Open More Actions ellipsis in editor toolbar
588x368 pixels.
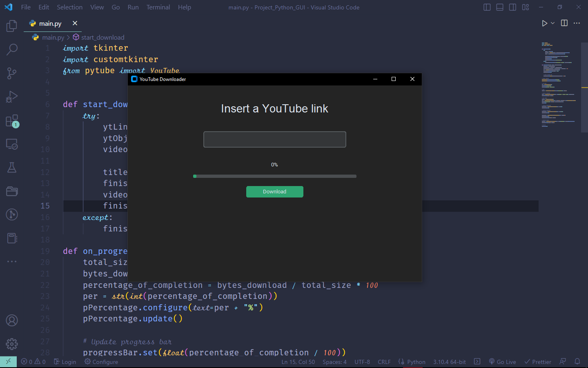577,23
